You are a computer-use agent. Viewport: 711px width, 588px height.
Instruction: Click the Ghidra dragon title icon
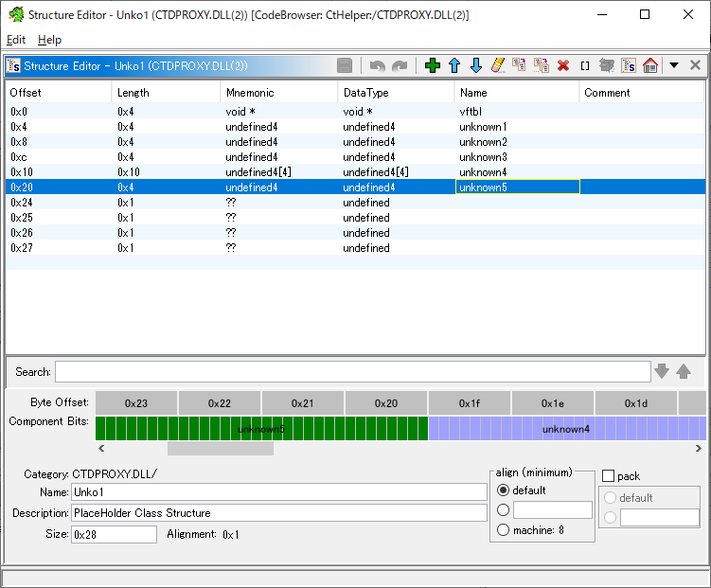pos(16,14)
